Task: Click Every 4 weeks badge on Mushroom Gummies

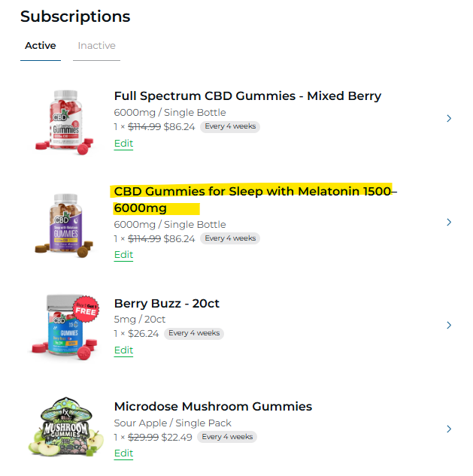Action: point(227,437)
